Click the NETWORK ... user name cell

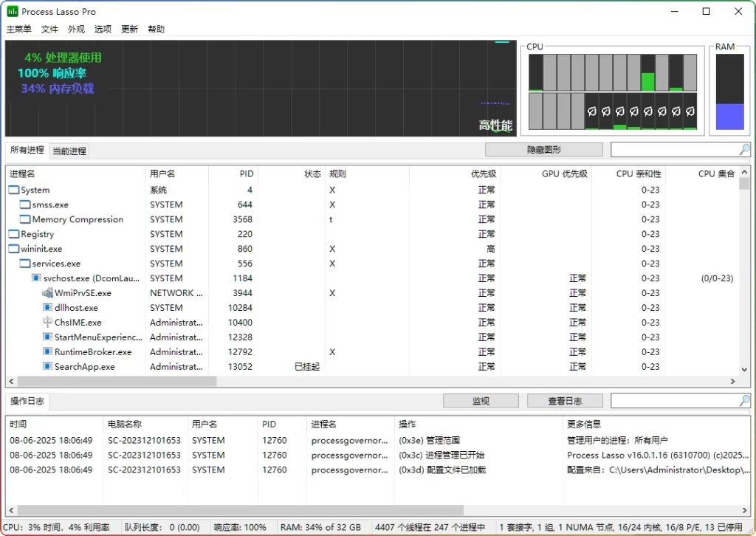[x=176, y=292]
